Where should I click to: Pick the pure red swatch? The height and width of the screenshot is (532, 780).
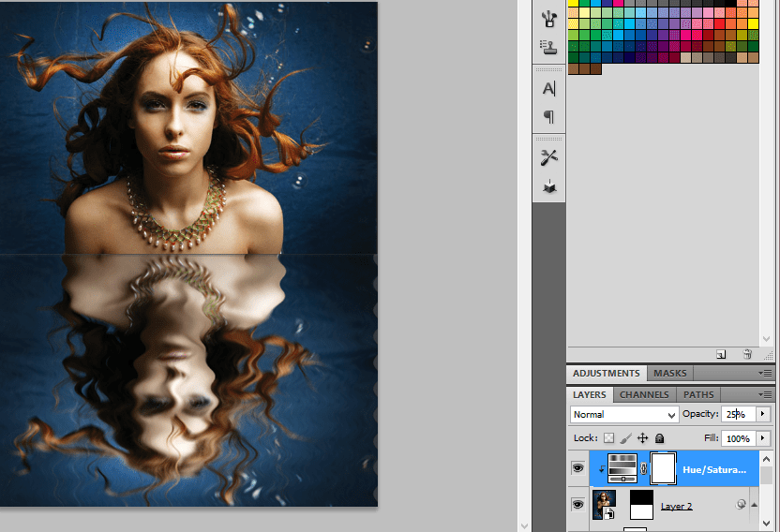pyautogui.click(x=719, y=23)
